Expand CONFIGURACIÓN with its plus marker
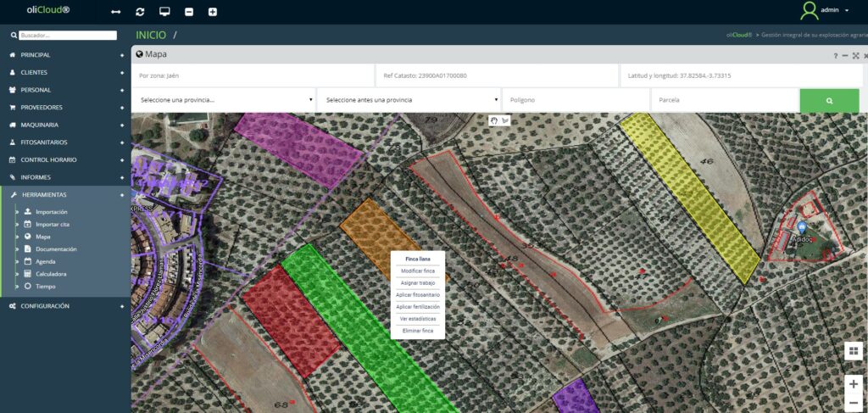868x413 pixels. [x=122, y=305]
